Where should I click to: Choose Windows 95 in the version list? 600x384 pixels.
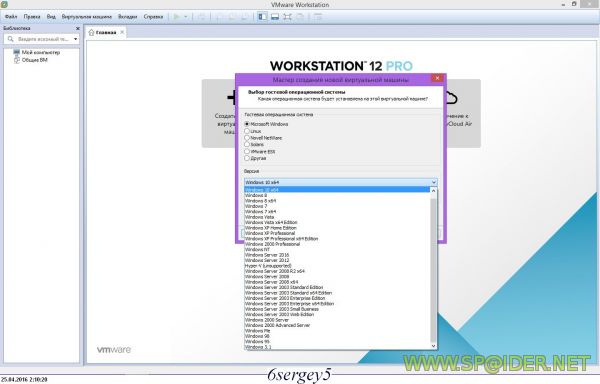pos(337,341)
